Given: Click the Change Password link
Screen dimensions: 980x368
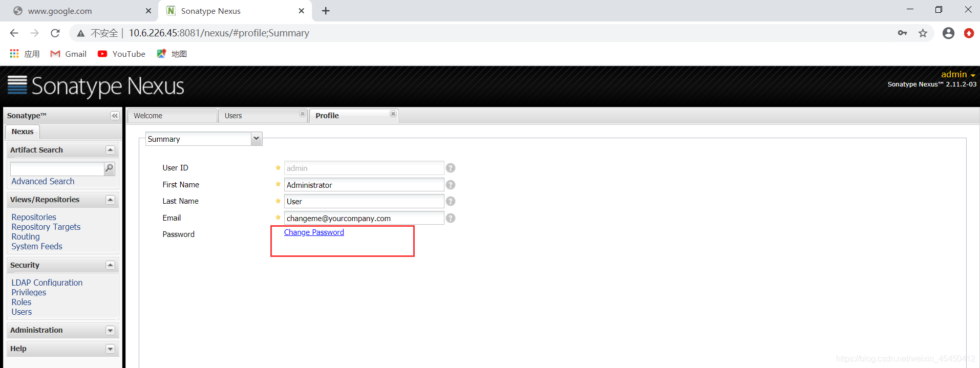Looking at the screenshot, I should click(x=314, y=232).
